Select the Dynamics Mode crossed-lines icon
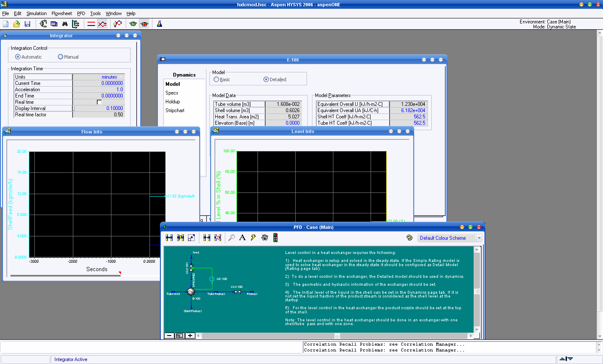Viewport: 603px width, 364px height. pyautogui.click(x=102, y=24)
